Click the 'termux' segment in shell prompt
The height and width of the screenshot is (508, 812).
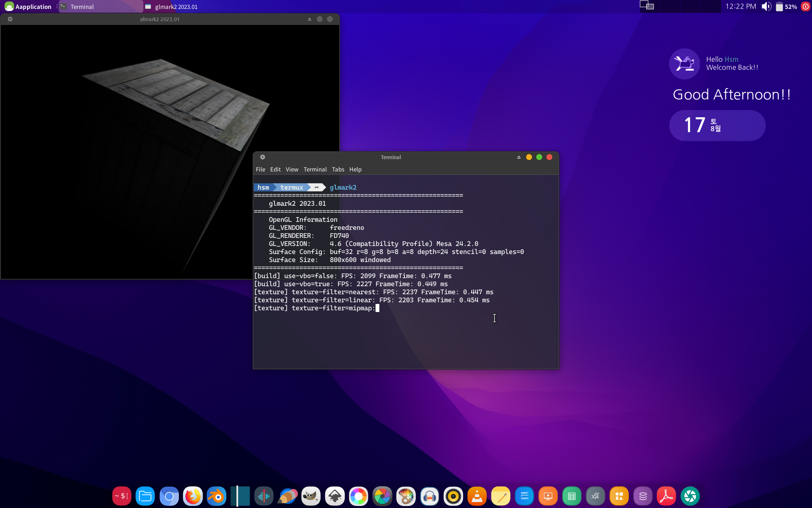292,188
